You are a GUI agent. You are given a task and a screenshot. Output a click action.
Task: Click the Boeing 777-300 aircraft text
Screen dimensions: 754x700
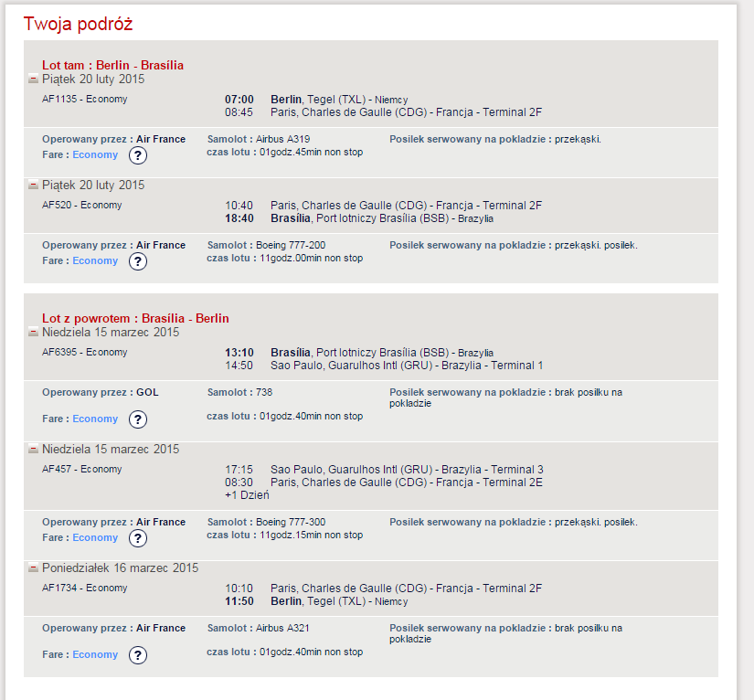click(291, 522)
